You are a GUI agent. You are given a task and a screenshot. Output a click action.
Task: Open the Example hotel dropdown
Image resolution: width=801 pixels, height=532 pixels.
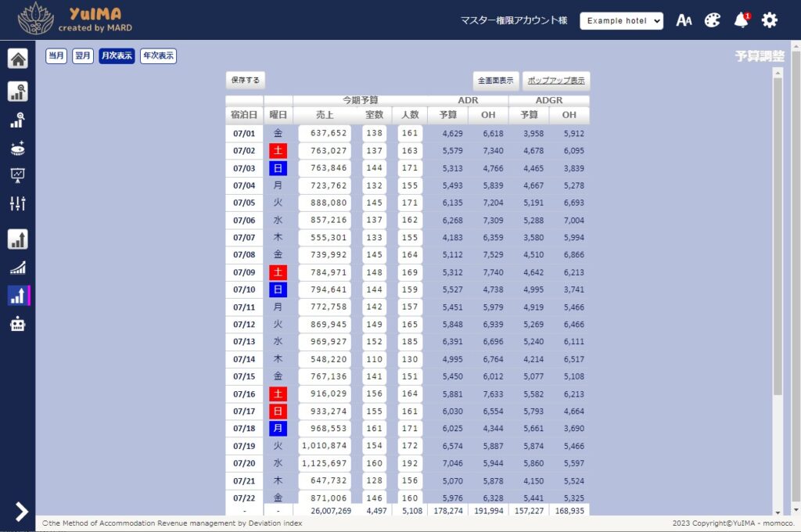click(x=621, y=21)
